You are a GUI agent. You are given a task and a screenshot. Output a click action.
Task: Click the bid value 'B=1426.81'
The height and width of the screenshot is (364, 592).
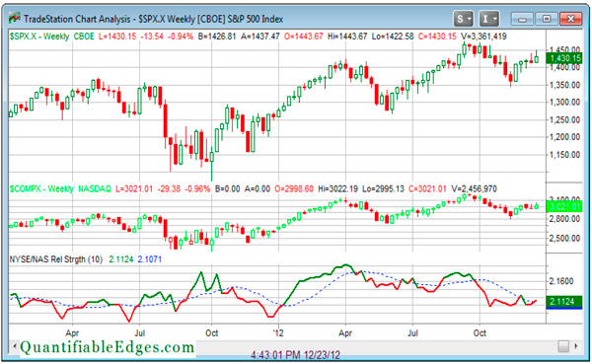(x=217, y=36)
